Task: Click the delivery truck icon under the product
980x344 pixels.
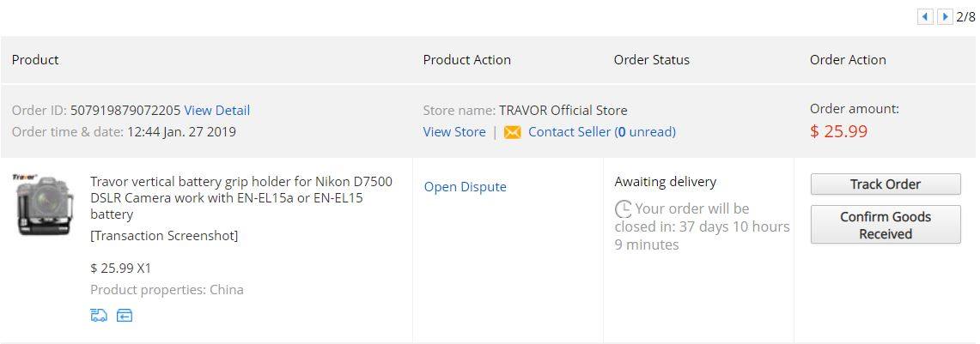Action: tap(99, 316)
